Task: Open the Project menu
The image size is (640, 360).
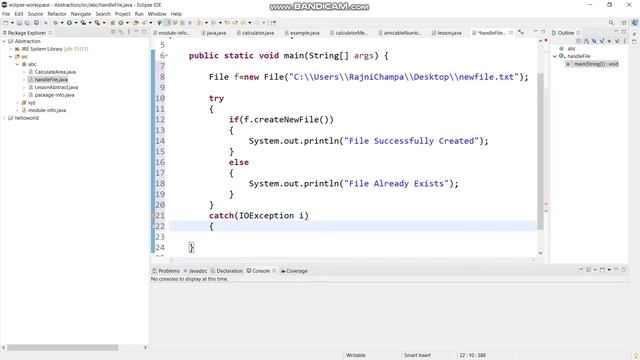Action: coord(122,14)
